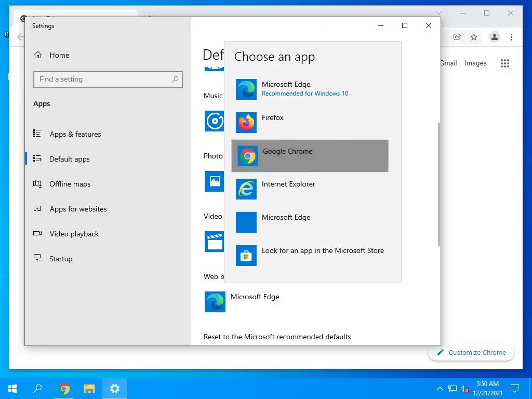The height and width of the screenshot is (399, 532).
Task: Open taskbar Search magnifier
Action: point(37,389)
